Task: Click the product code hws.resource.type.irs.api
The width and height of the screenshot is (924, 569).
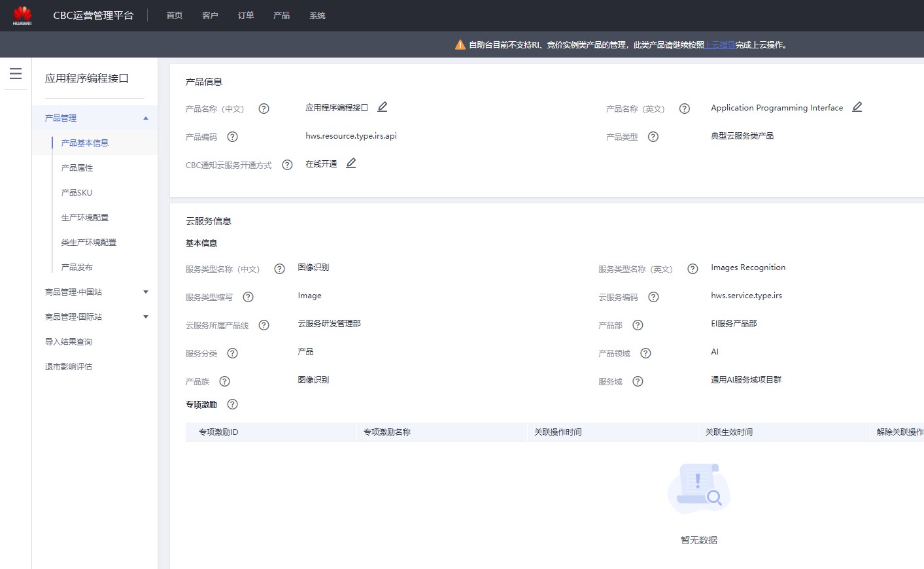Action: point(351,136)
